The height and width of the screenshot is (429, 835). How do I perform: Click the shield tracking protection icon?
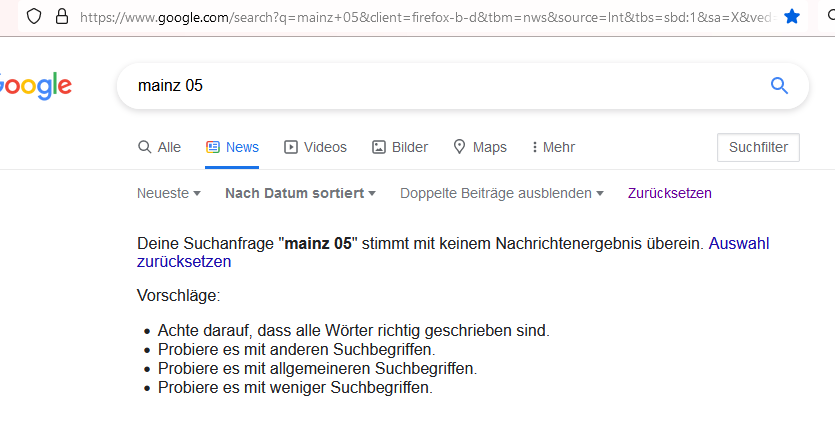pyautogui.click(x=34, y=16)
